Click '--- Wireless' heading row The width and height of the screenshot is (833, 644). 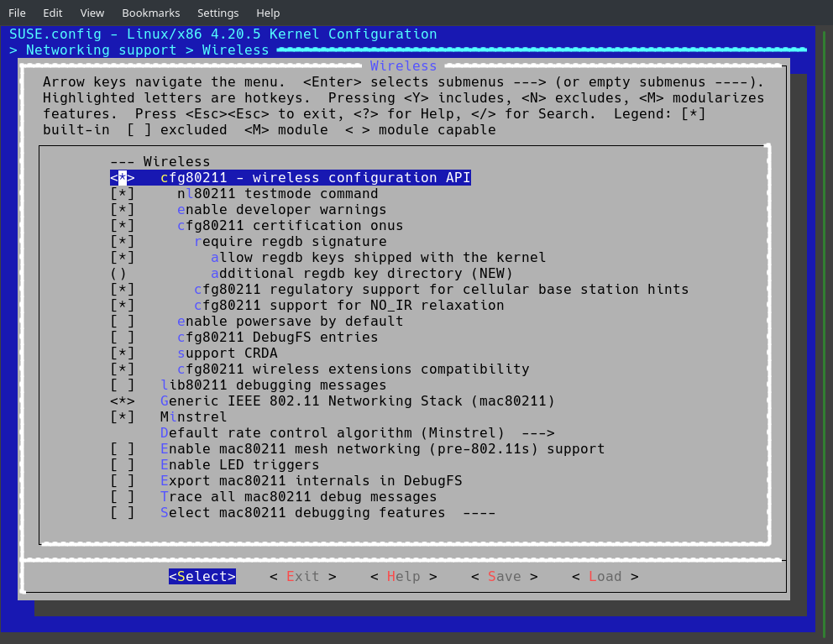[x=160, y=161]
